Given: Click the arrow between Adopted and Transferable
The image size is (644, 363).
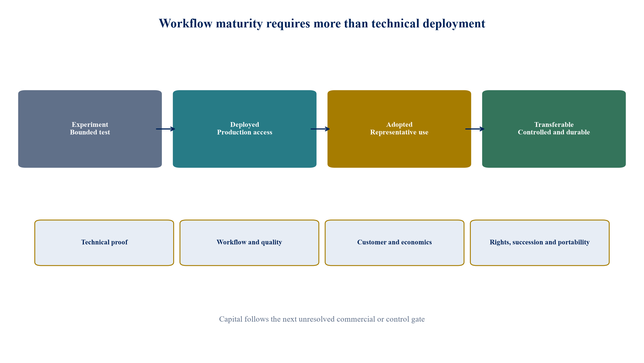Looking at the screenshot, I should tap(475, 129).
